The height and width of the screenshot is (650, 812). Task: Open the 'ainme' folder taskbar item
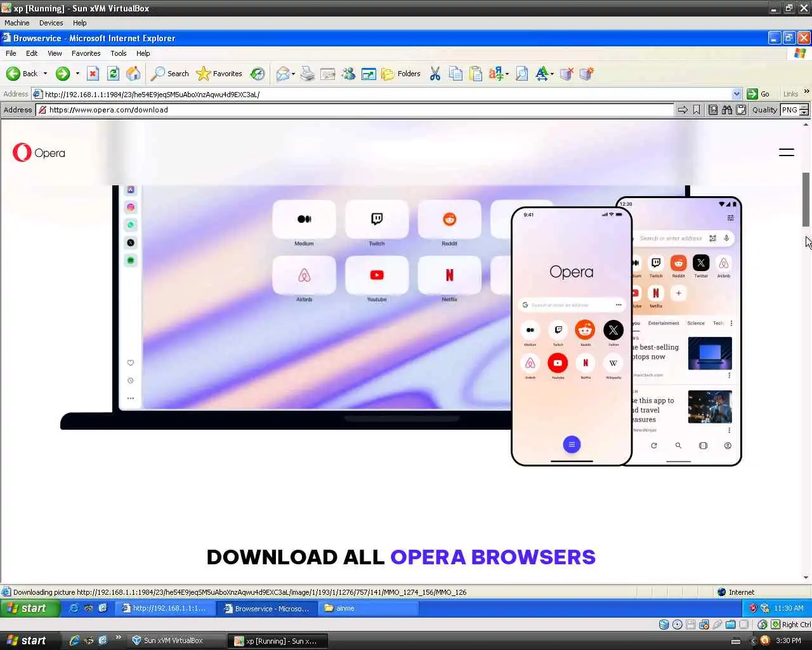pos(368,608)
